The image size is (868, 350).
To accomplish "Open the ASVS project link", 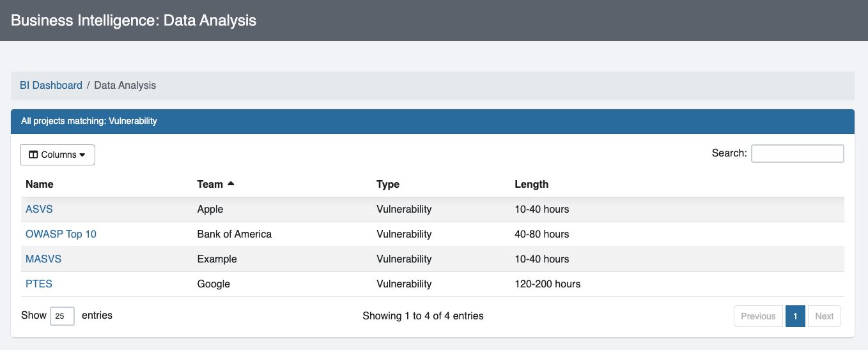I will click(39, 209).
